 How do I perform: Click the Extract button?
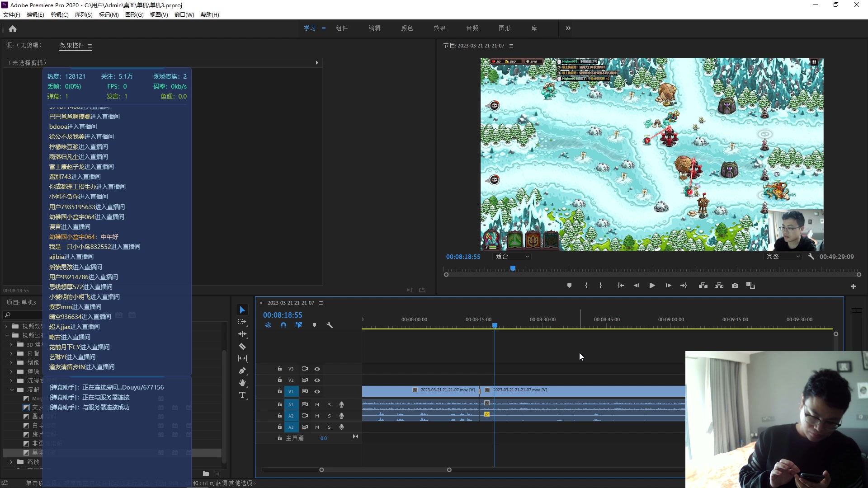click(x=719, y=286)
